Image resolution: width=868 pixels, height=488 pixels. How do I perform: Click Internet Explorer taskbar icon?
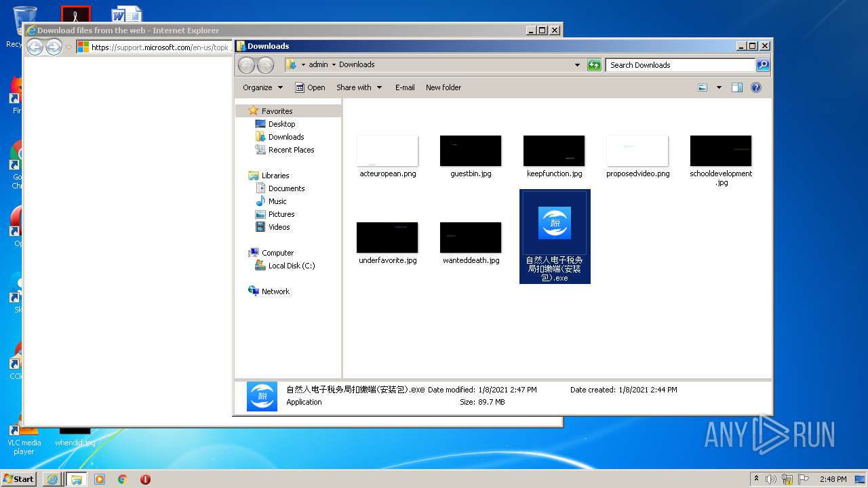pyautogui.click(x=52, y=479)
